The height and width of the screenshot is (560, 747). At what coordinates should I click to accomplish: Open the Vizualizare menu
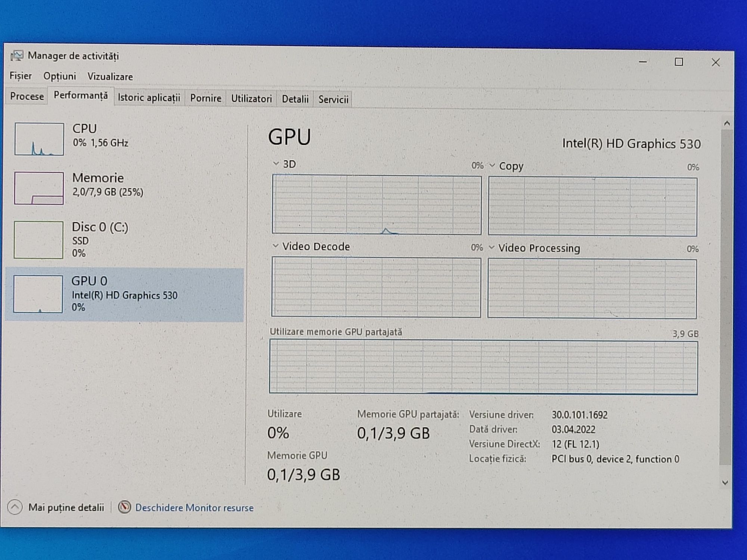110,77
